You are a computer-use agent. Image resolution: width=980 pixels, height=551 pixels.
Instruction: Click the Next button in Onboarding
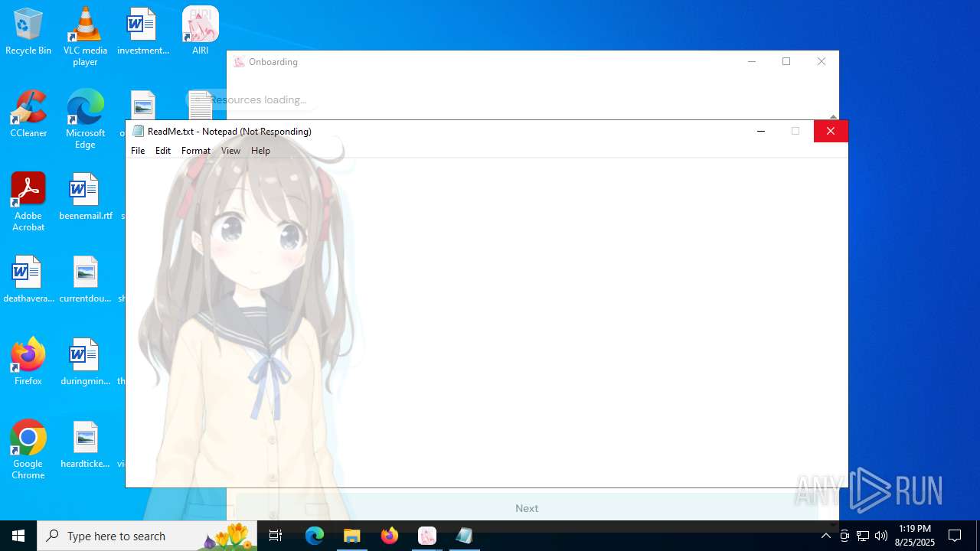coord(527,508)
